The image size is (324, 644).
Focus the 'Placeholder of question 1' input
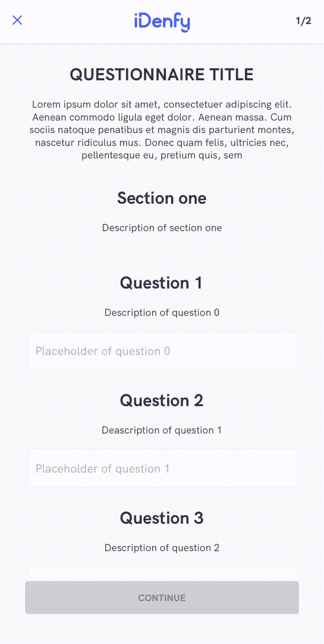click(x=162, y=469)
